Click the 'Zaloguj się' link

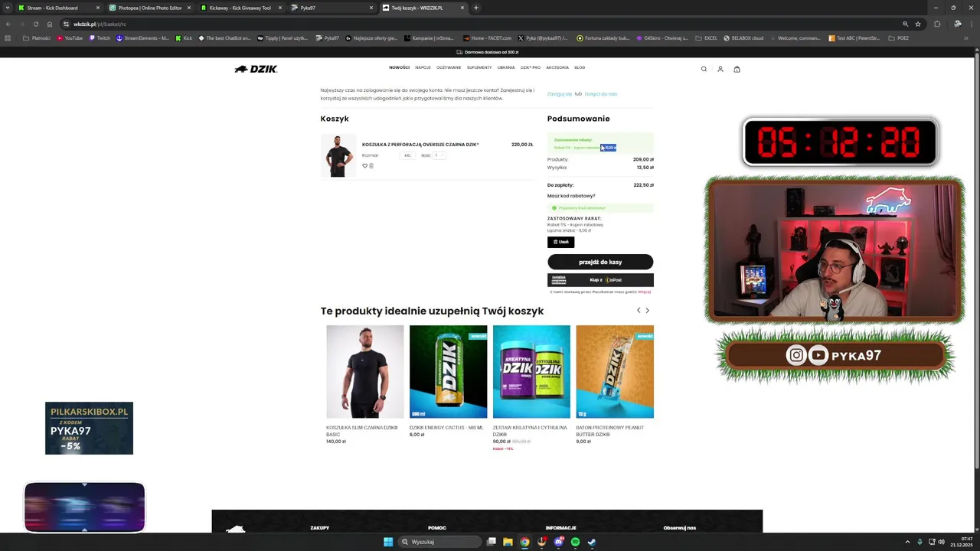coord(560,94)
